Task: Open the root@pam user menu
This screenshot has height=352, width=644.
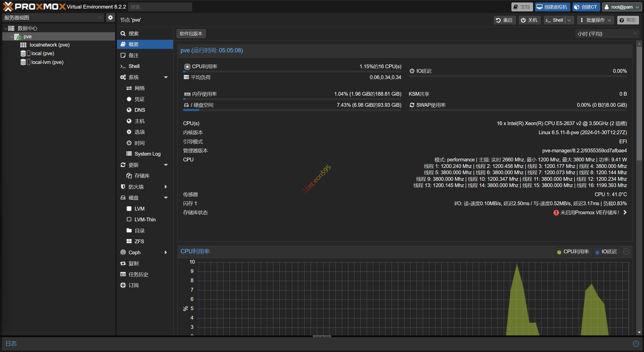Action: [621, 7]
